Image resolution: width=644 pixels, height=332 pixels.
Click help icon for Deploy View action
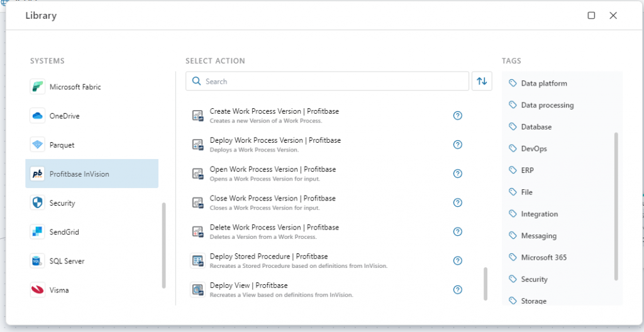click(x=458, y=290)
